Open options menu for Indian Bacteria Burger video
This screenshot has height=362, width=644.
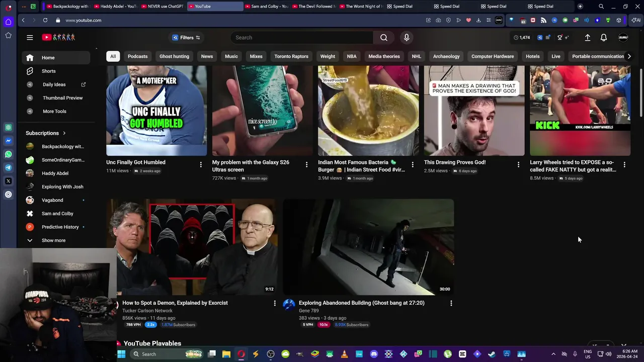413,164
